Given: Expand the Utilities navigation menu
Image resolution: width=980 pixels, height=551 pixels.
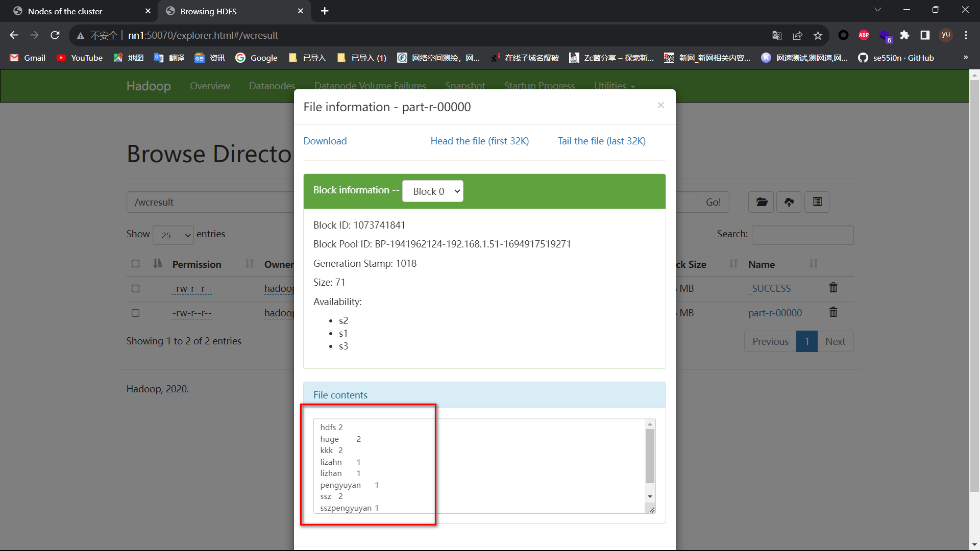Looking at the screenshot, I should 614,86.
